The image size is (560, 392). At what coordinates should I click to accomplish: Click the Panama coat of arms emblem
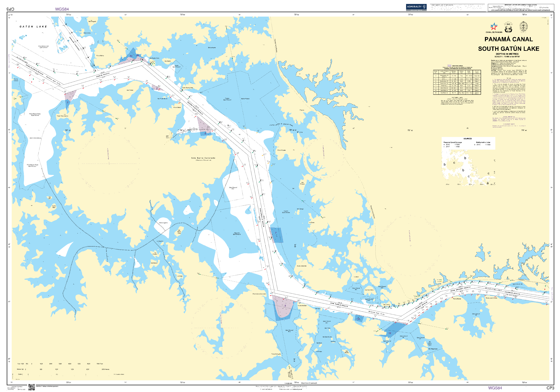coord(508,27)
